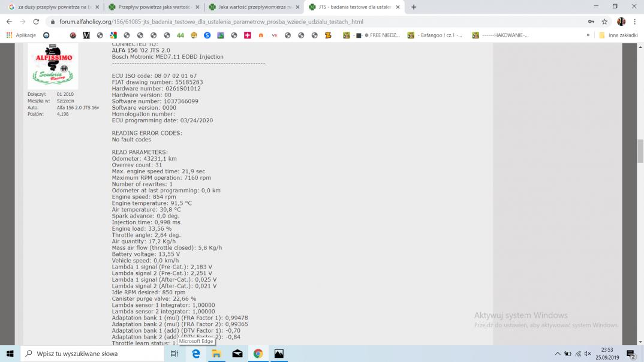644x362 pixels.
Task: Open the Bafangoo ! cz.1 bookmark
Action: pyautogui.click(x=435, y=35)
